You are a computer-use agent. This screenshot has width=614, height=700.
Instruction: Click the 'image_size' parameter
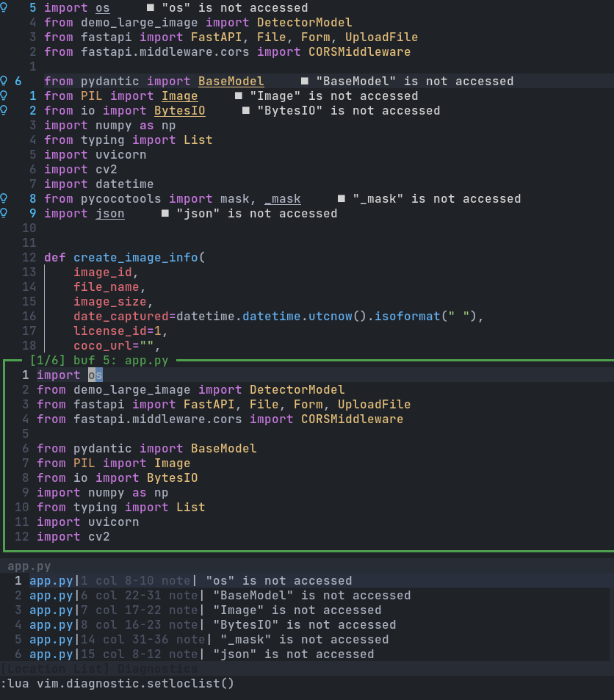pyautogui.click(x=110, y=301)
